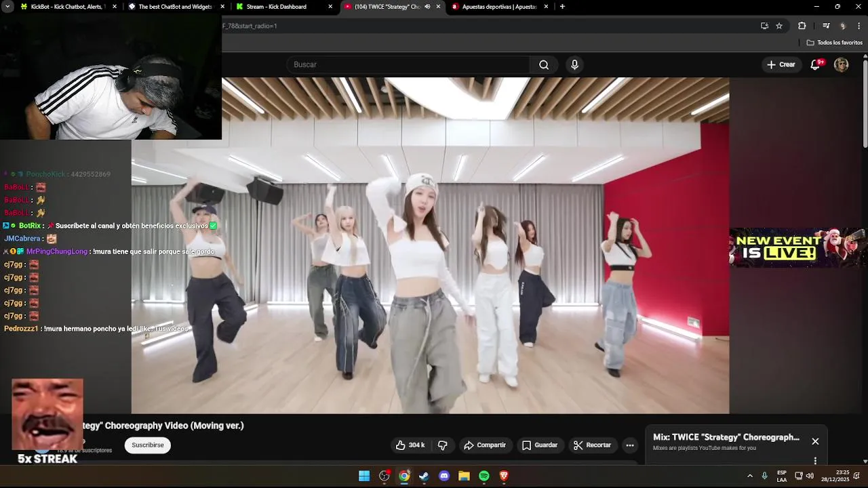Click Mix: TWICE Strategy playlist title
The width and height of the screenshot is (868, 488).
coord(726,437)
